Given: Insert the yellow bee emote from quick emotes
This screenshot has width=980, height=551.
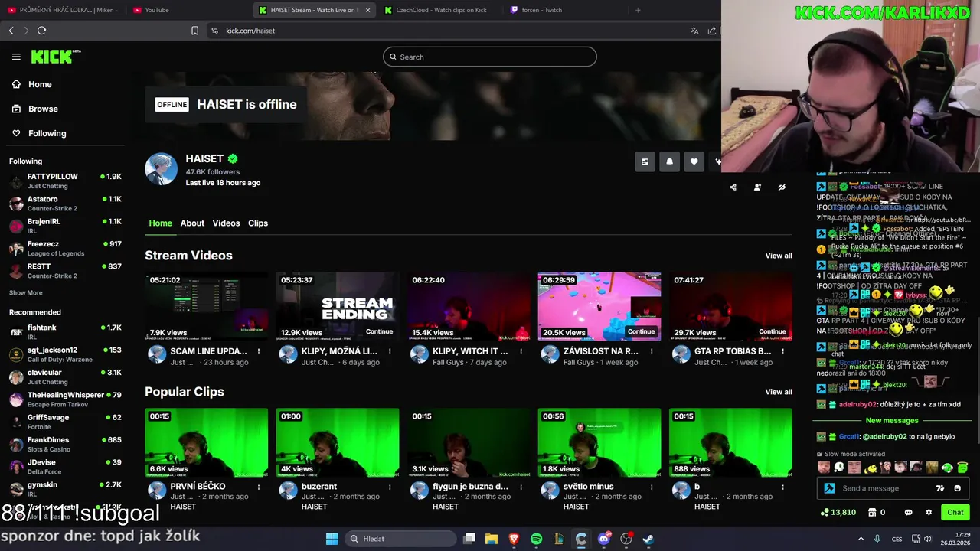Looking at the screenshot, I should click(871, 467).
